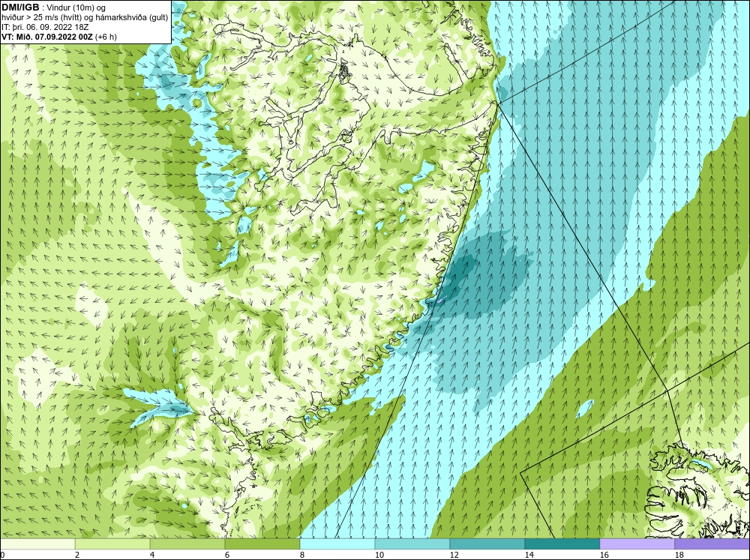Click legend tick label 14
Image resolution: width=750 pixels, height=560 pixels.
529,555
